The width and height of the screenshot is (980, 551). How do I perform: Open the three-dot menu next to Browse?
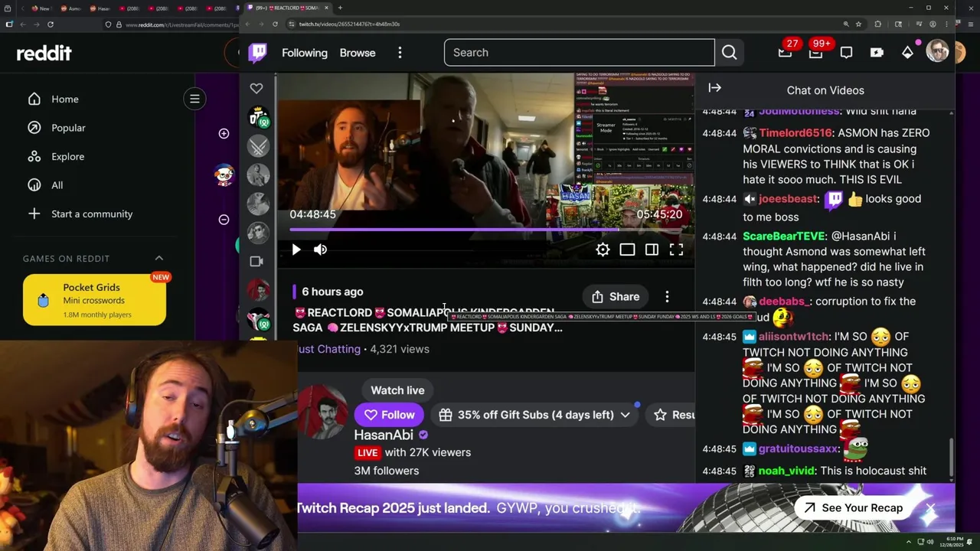(x=400, y=53)
